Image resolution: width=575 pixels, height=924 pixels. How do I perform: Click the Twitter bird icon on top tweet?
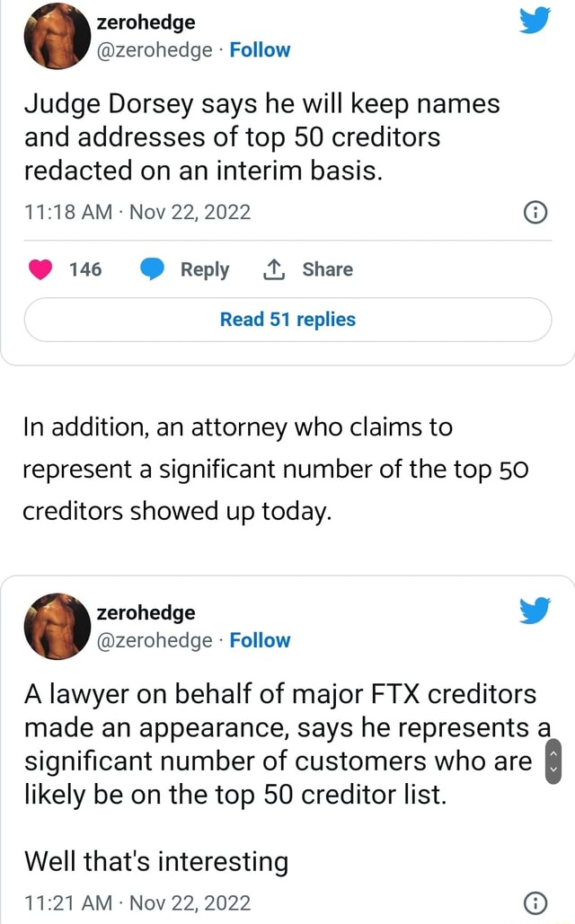(535, 20)
